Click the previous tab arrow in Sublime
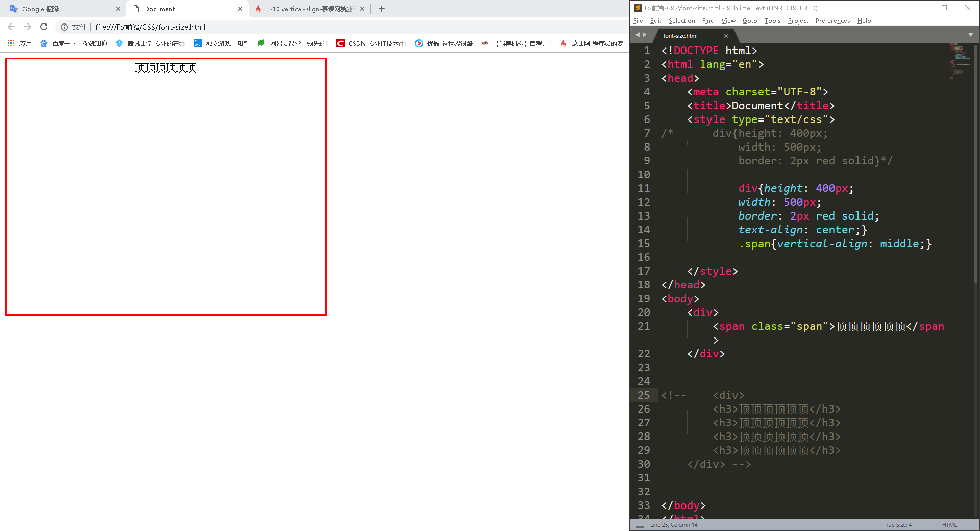This screenshot has width=980, height=531. tap(638, 35)
